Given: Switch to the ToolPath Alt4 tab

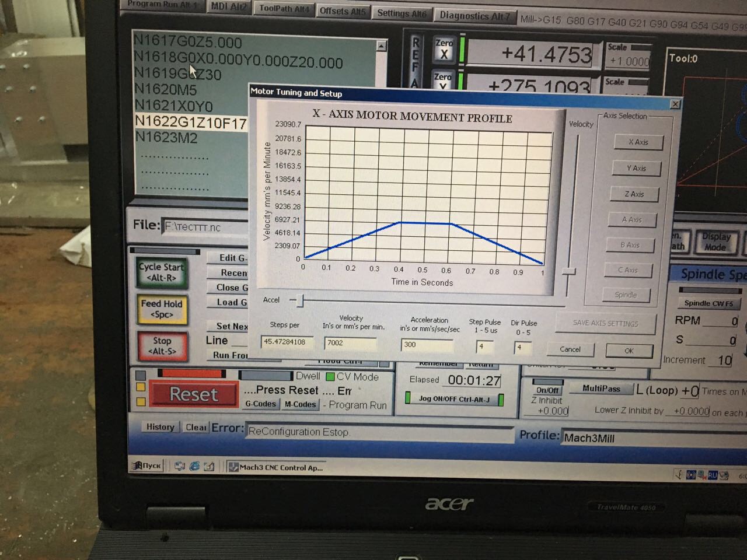Looking at the screenshot, I should (x=284, y=8).
